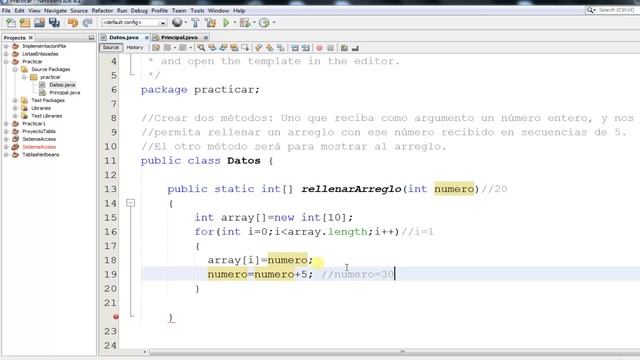Start macro recording with red circle icon
Screen dimensions: 640x360
(320, 48)
